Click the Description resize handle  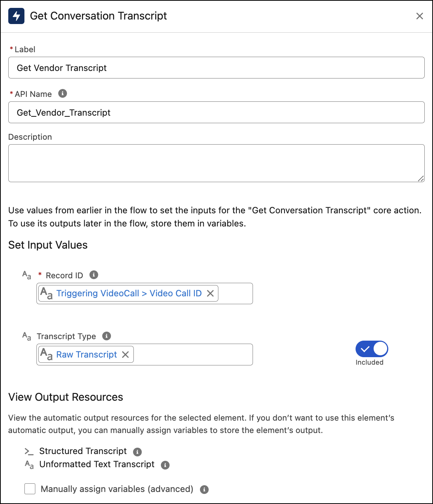pyautogui.click(x=421, y=179)
